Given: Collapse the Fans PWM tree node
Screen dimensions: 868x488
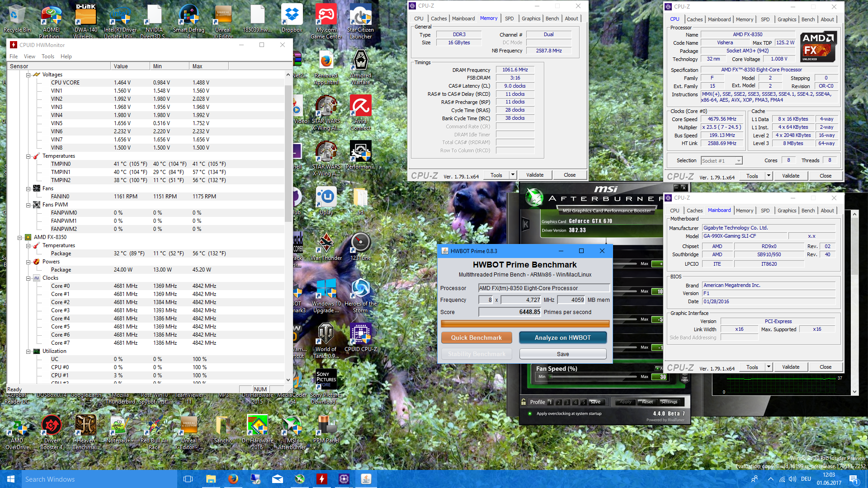Looking at the screenshot, I should point(28,205).
